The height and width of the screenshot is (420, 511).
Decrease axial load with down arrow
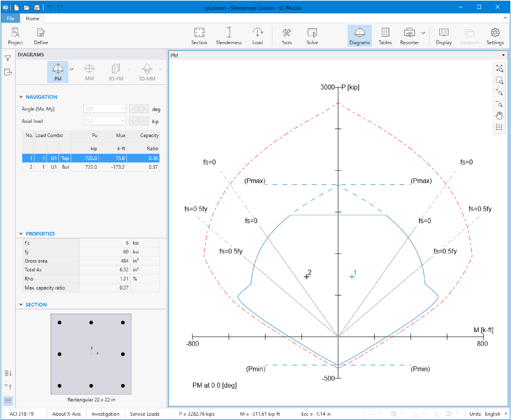[134, 121]
